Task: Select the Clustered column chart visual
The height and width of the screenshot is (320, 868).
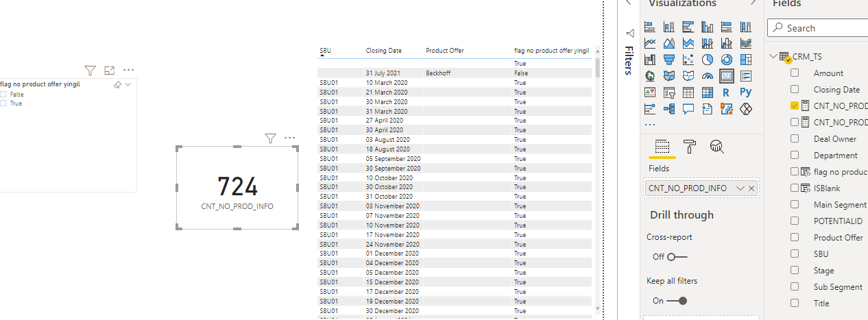Action: point(708,27)
